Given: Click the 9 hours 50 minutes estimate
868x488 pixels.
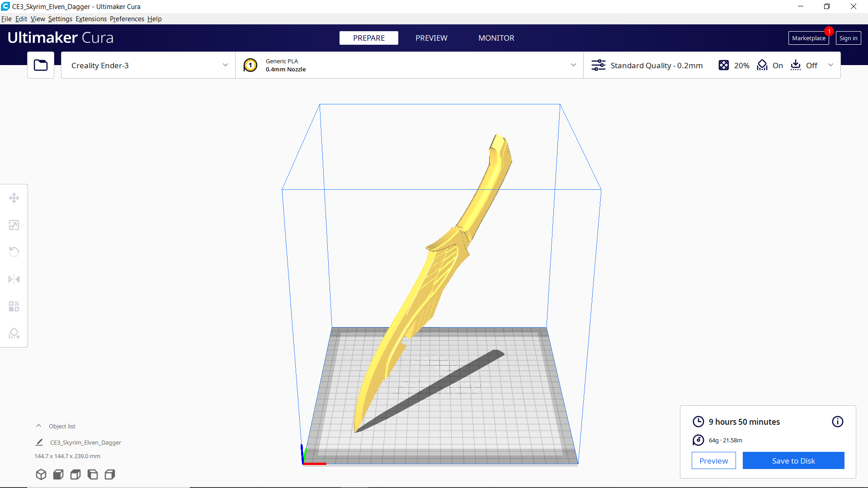Looking at the screenshot, I should click(x=744, y=422).
